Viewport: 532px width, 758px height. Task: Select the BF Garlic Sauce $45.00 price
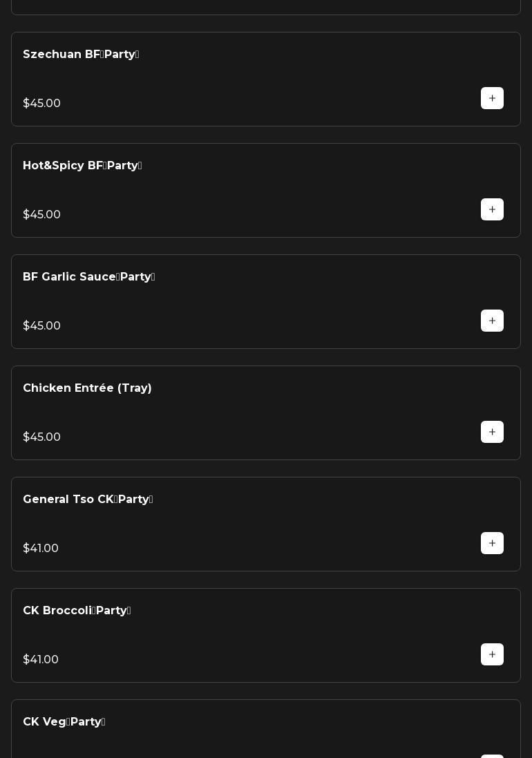coord(41,326)
